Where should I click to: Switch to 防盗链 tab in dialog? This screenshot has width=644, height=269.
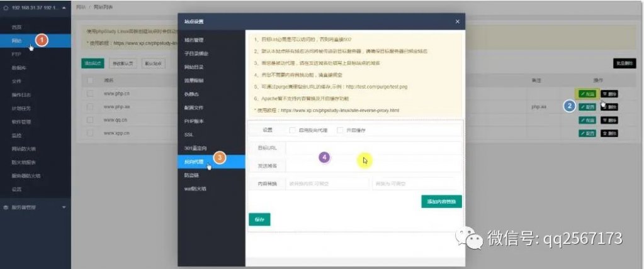pyautogui.click(x=191, y=175)
